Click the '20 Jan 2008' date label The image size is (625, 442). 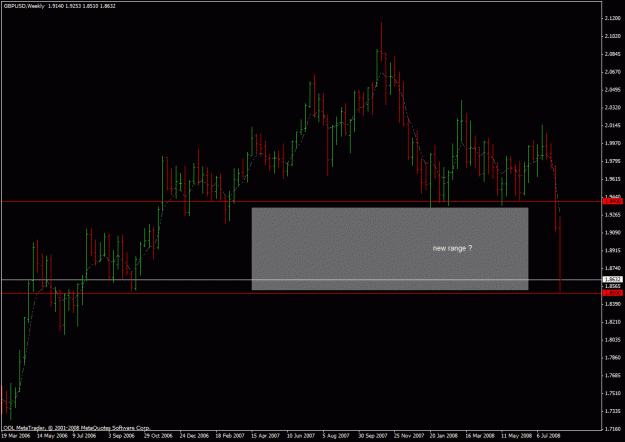coord(444,436)
